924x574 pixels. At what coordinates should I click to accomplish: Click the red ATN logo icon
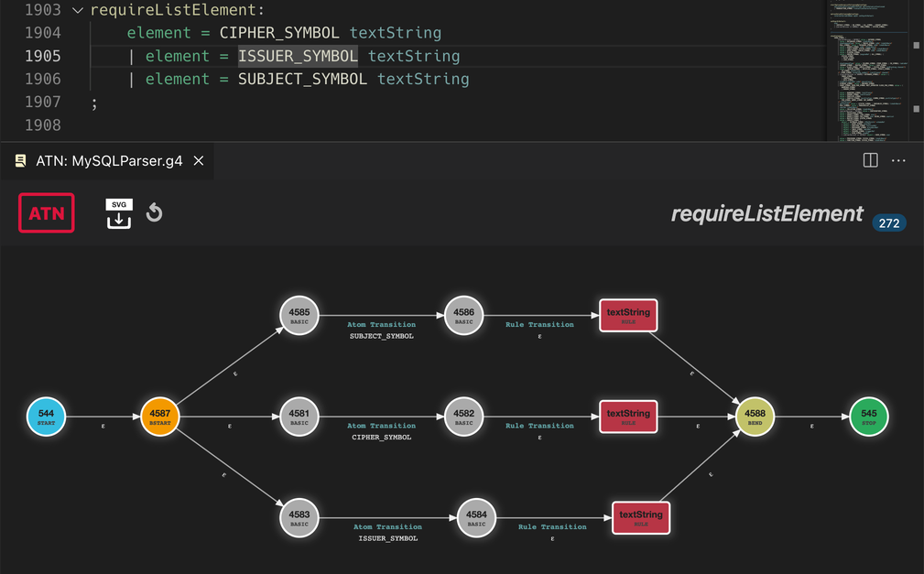tap(47, 213)
